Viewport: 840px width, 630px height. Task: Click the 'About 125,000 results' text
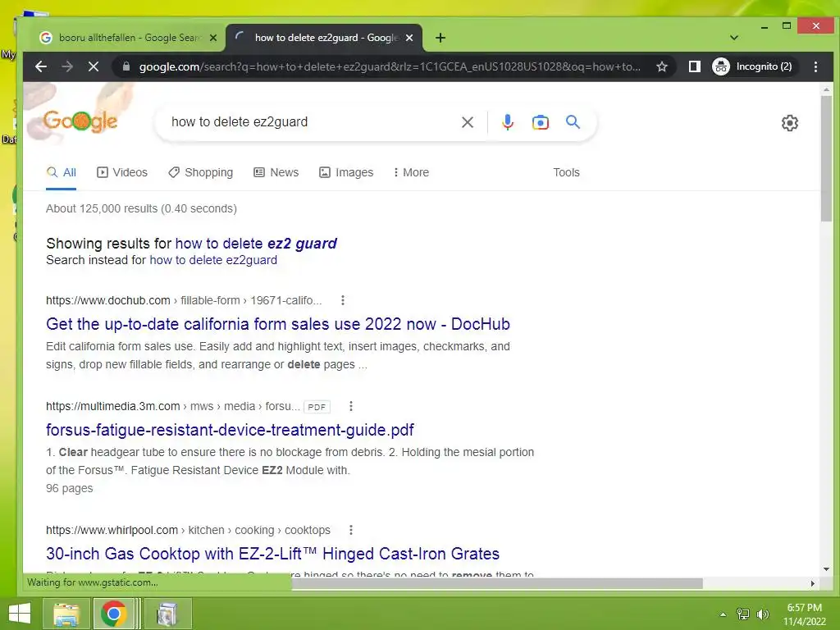[x=141, y=209]
